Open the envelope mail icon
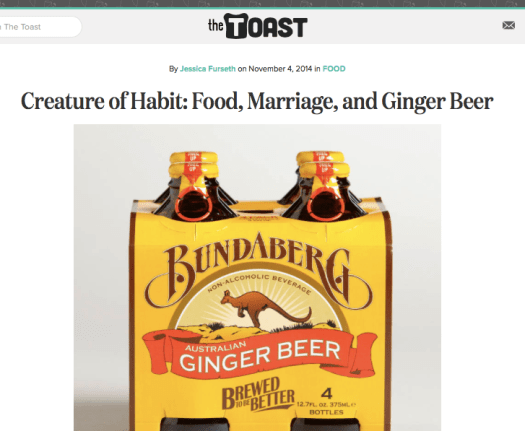The width and height of the screenshot is (525, 431). click(508, 25)
